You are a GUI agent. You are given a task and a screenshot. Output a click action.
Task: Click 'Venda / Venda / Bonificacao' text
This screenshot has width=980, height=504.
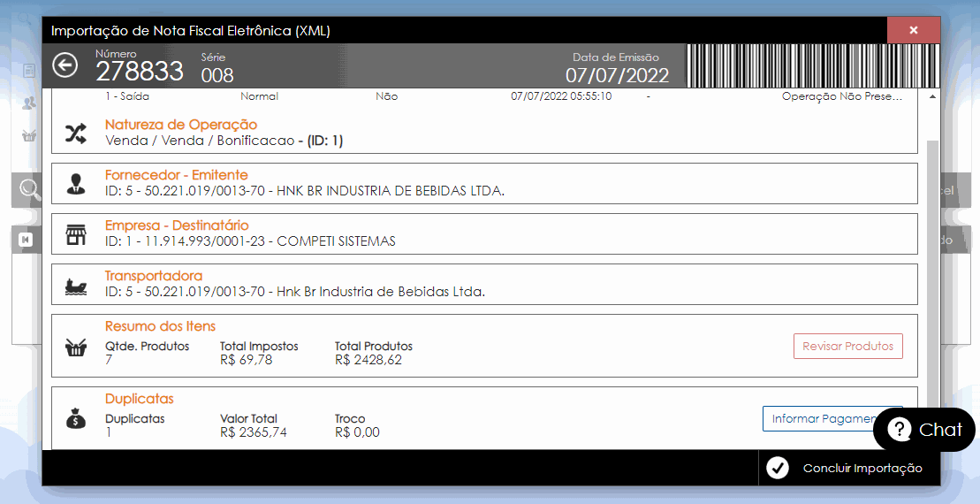[x=200, y=141]
